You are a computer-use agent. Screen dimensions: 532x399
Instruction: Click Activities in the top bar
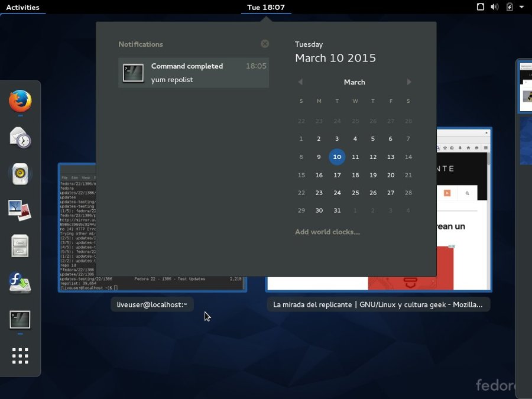(22, 7)
